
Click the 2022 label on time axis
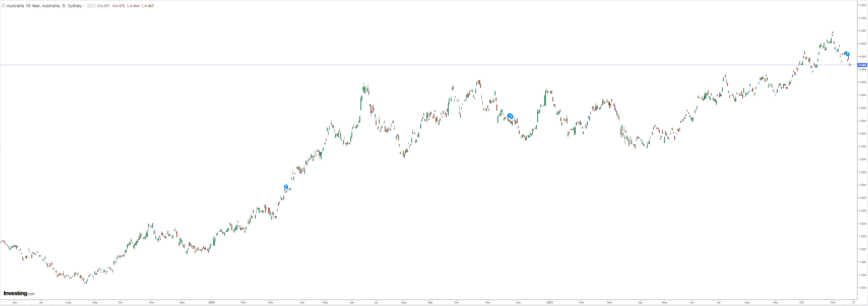pyautogui.click(x=212, y=302)
